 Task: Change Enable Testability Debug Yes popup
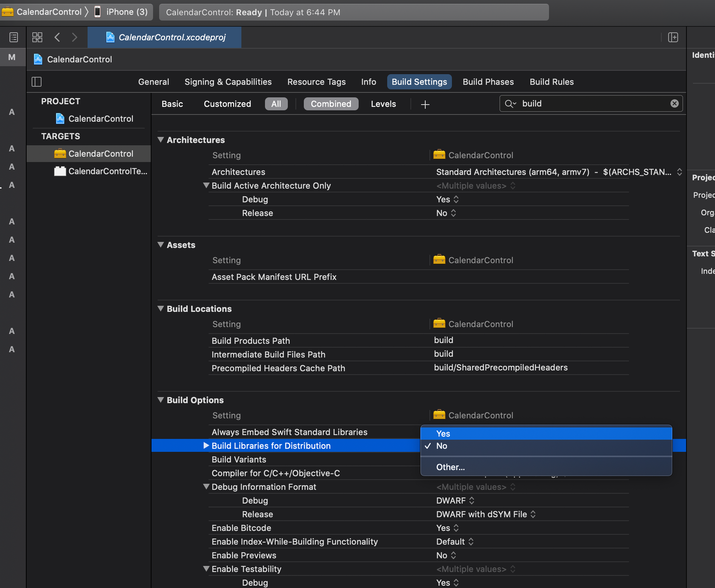448,583
